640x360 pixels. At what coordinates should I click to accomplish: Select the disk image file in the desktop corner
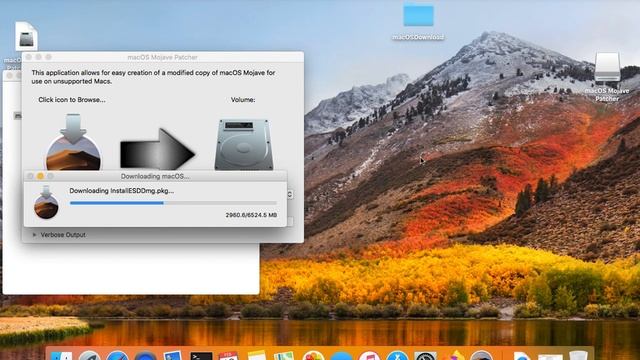26,37
